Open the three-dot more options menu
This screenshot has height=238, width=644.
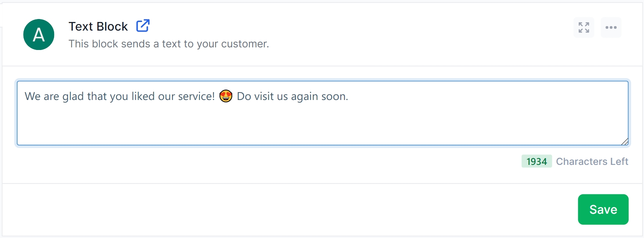(x=611, y=27)
